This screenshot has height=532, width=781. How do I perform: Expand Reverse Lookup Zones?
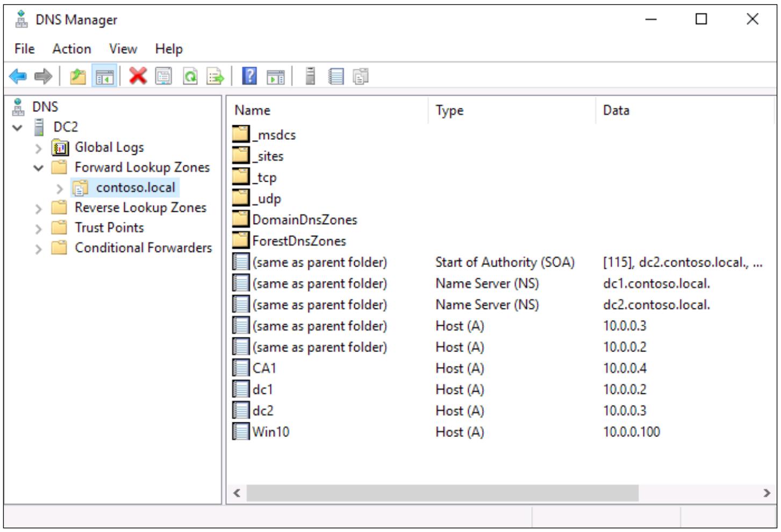39,209
